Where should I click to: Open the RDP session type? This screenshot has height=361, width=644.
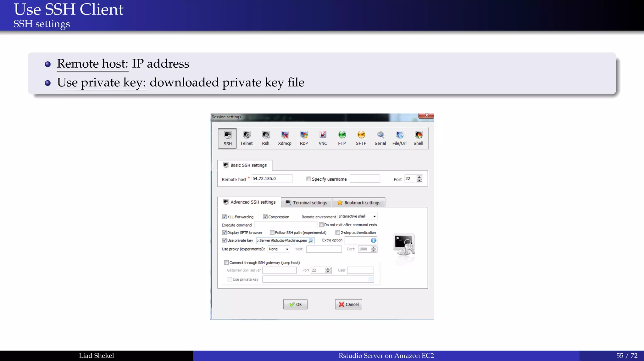(x=304, y=138)
